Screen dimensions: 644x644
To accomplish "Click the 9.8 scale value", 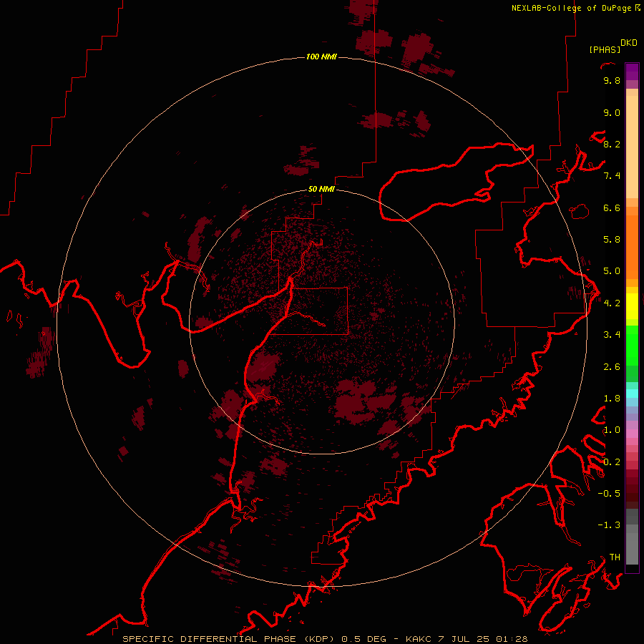I will click(x=612, y=80).
